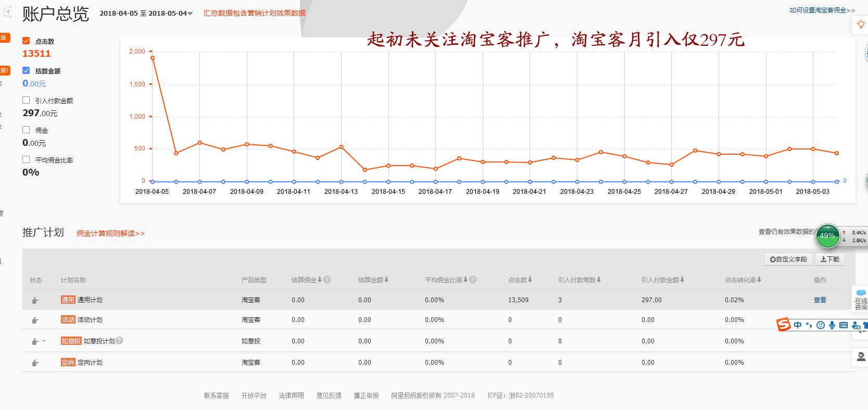The image size is (868, 410).
Task: Click the 法律声明 footer link
Action: pyautogui.click(x=291, y=395)
